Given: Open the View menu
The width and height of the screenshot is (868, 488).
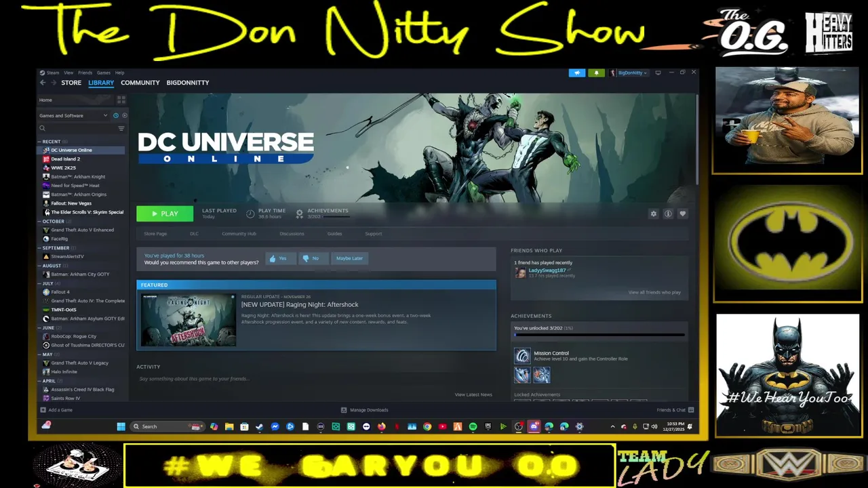Looking at the screenshot, I should coord(68,73).
